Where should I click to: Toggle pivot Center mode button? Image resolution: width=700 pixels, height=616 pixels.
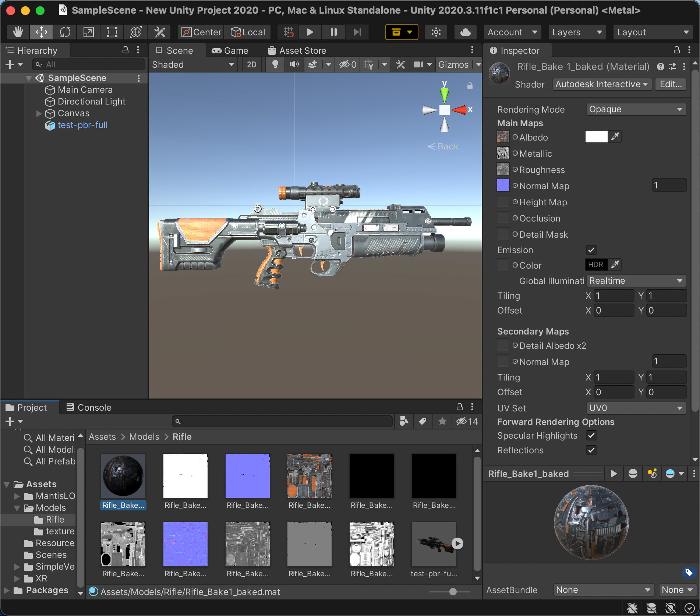pyautogui.click(x=201, y=32)
